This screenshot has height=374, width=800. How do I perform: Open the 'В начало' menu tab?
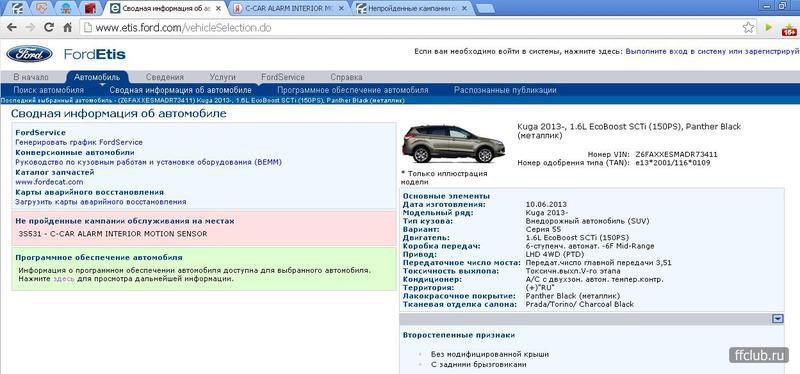(31, 77)
